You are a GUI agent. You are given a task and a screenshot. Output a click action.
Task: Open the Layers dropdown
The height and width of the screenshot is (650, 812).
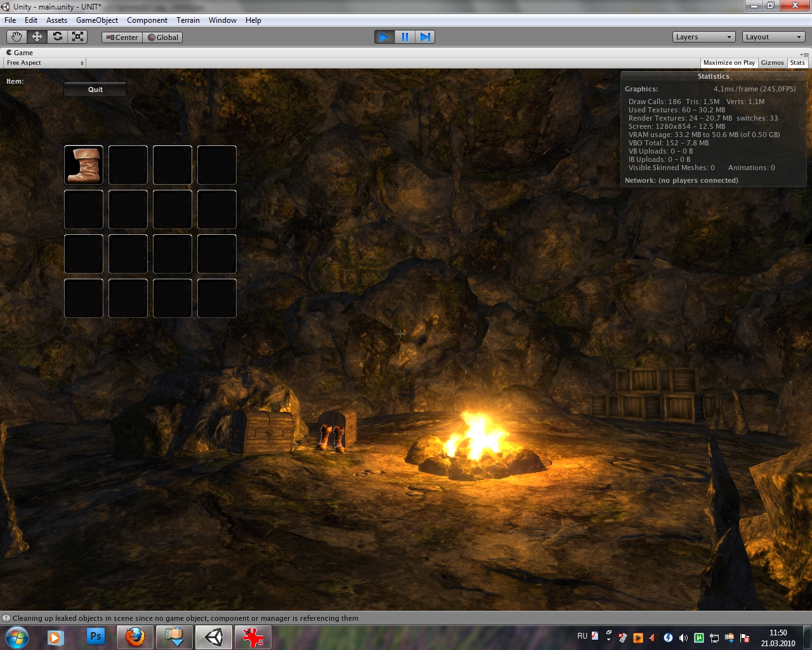point(704,37)
